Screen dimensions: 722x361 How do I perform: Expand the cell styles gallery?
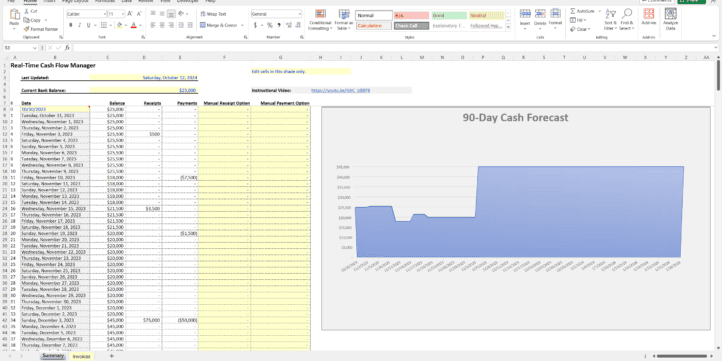508,27
